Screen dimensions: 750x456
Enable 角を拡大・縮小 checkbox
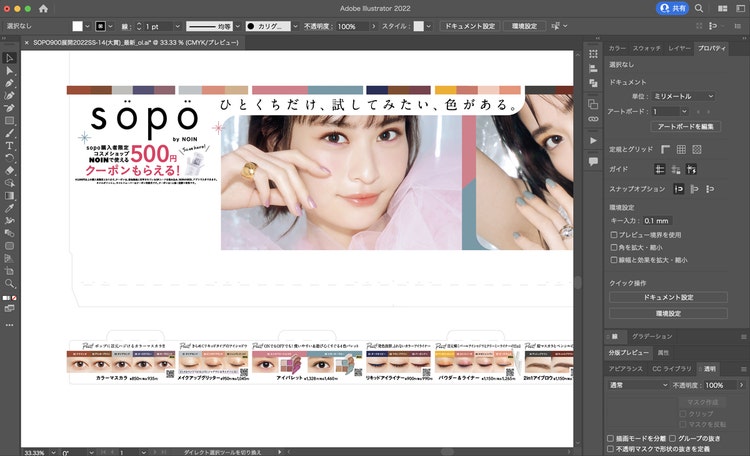pos(614,247)
